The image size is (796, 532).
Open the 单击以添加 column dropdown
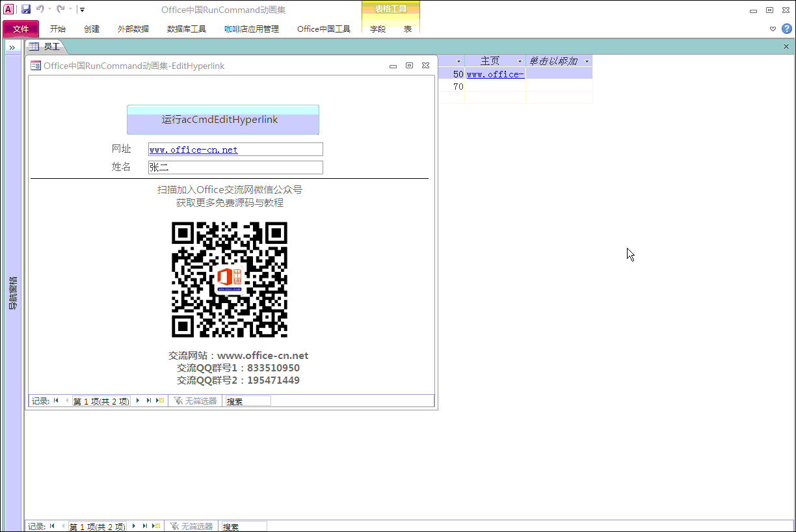(x=587, y=61)
